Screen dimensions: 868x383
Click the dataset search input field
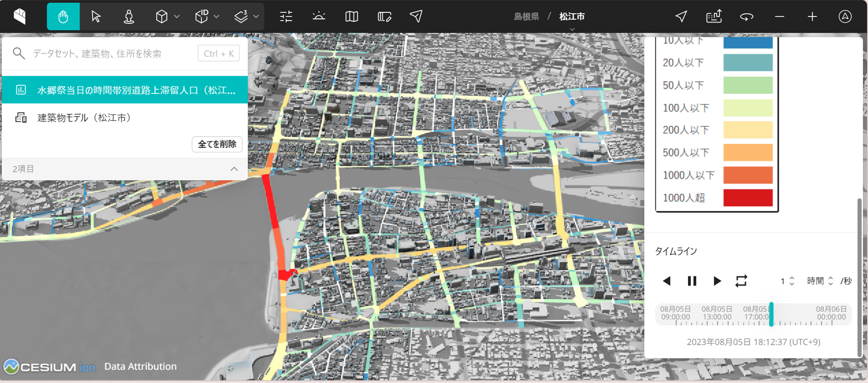pos(112,54)
